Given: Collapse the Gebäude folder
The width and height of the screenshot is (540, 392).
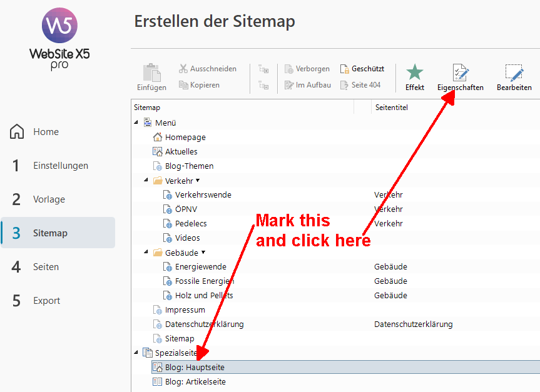Looking at the screenshot, I should 146,253.
